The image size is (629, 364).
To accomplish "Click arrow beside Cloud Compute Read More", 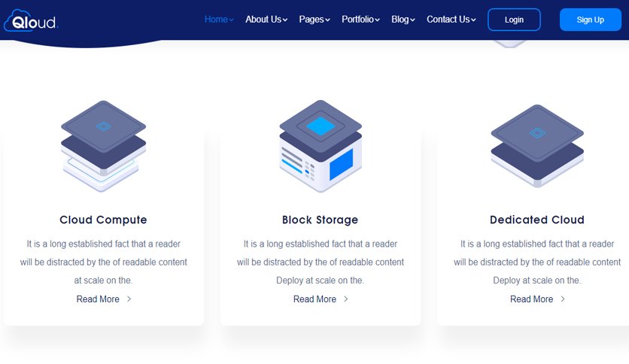I will pyautogui.click(x=129, y=299).
